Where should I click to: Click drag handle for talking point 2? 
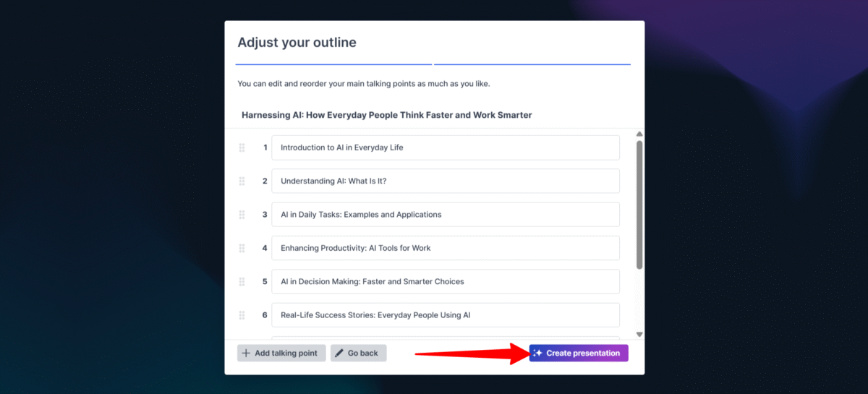pos(242,181)
